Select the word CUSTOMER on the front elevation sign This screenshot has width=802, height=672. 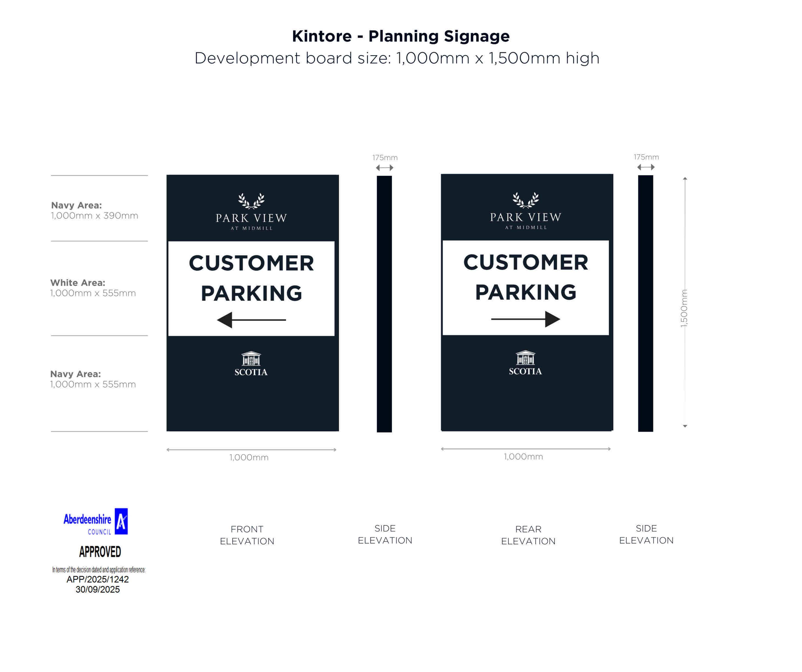pyautogui.click(x=251, y=263)
